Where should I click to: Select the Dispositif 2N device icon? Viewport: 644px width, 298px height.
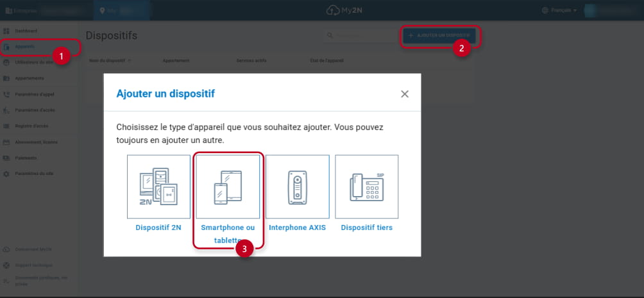(x=158, y=186)
